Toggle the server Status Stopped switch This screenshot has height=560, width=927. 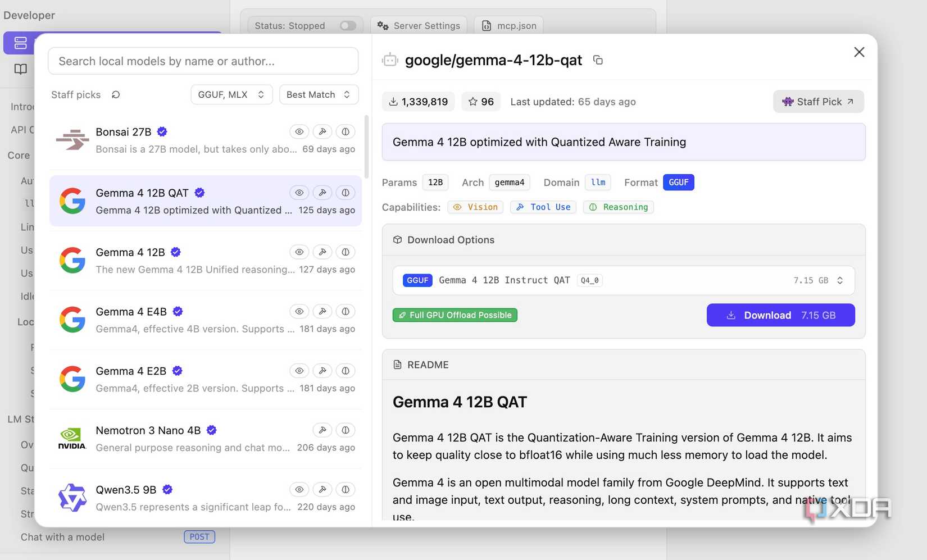(348, 26)
